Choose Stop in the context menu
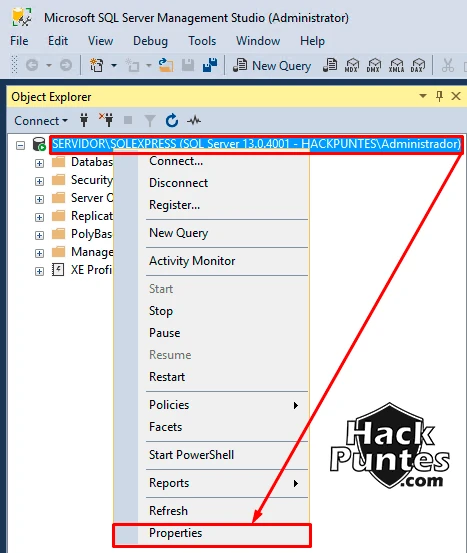Screen dimensions: 467x553 211,311
